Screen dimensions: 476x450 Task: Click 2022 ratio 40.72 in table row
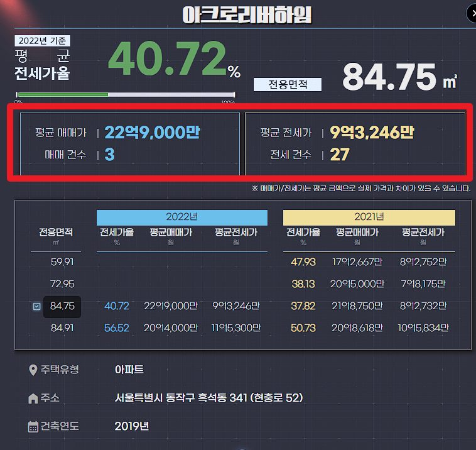click(117, 306)
